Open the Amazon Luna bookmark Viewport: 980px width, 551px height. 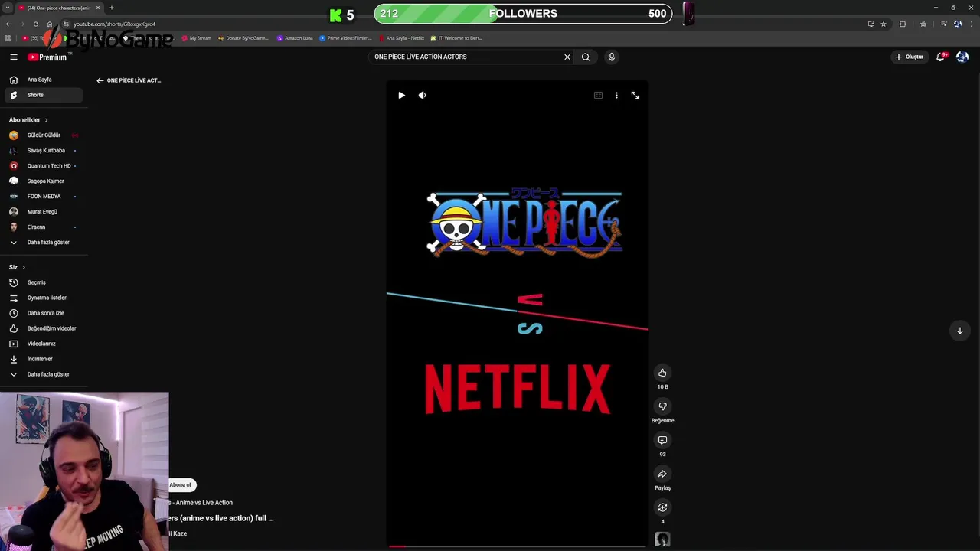point(295,38)
